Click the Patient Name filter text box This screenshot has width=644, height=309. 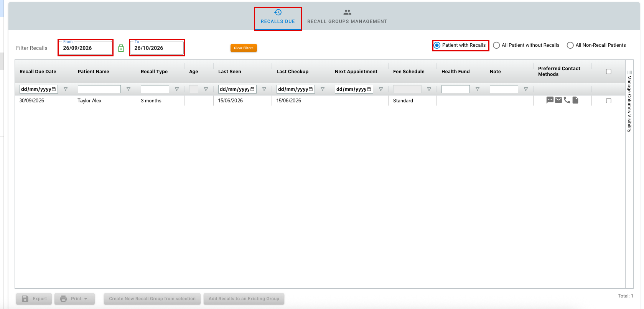[99, 89]
